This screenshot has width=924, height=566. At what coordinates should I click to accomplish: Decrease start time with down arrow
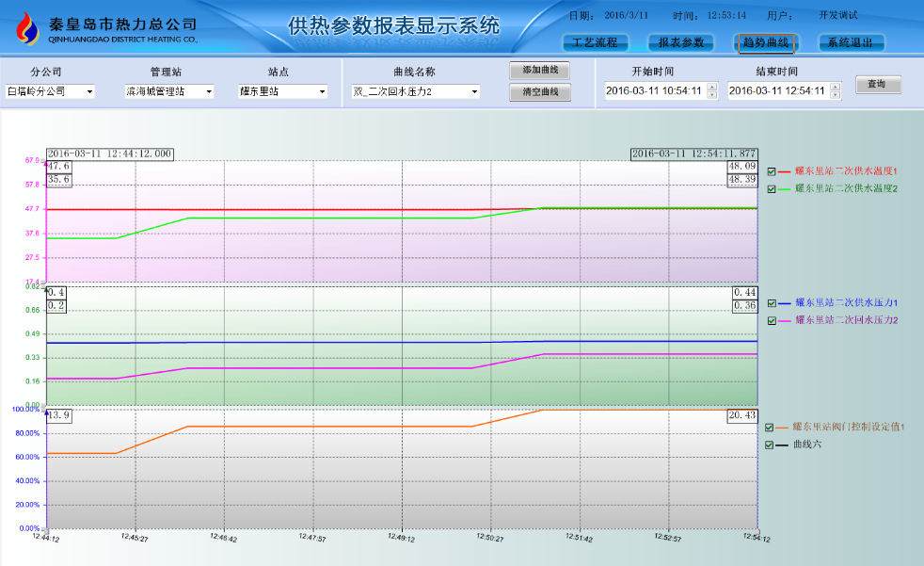712,94
